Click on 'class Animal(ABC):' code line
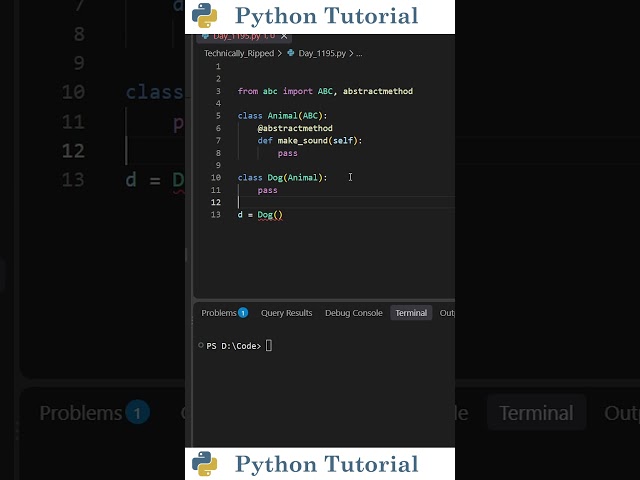The image size is (640, 480). click(282, 116)
